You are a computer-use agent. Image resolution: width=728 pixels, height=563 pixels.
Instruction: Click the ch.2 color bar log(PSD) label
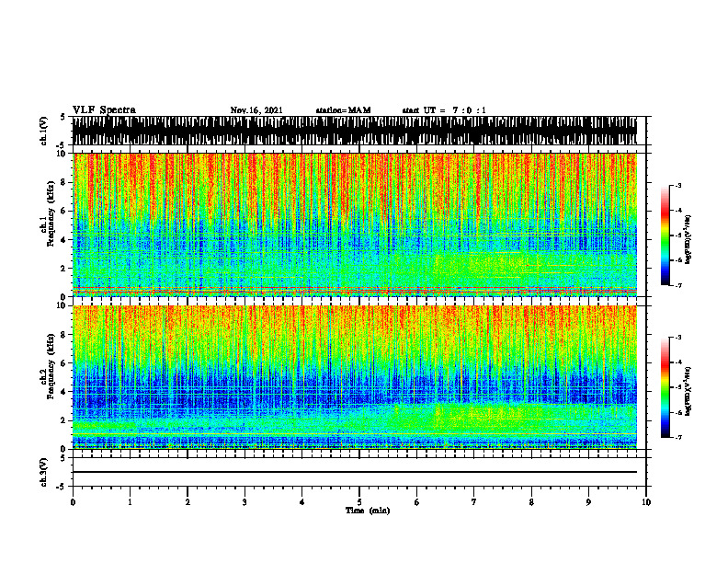pyautogui.click(x=688, y=391)
